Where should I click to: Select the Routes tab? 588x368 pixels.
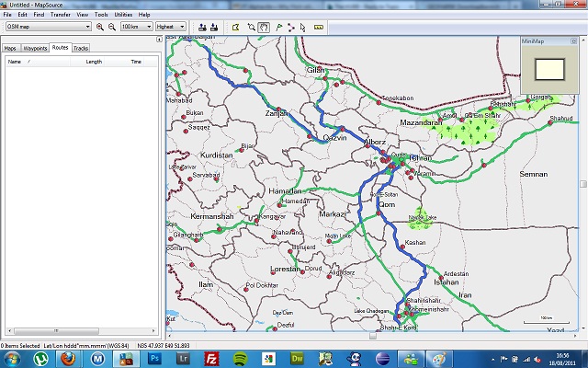tap(60, 47)
